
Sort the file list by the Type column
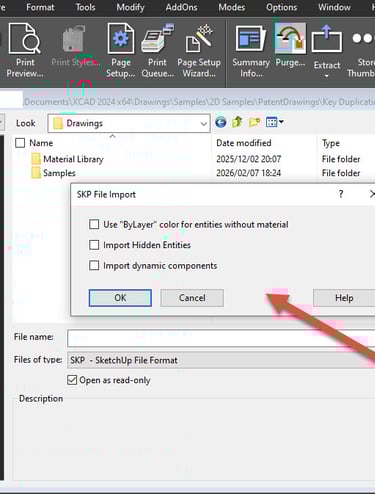pos(331,143)
